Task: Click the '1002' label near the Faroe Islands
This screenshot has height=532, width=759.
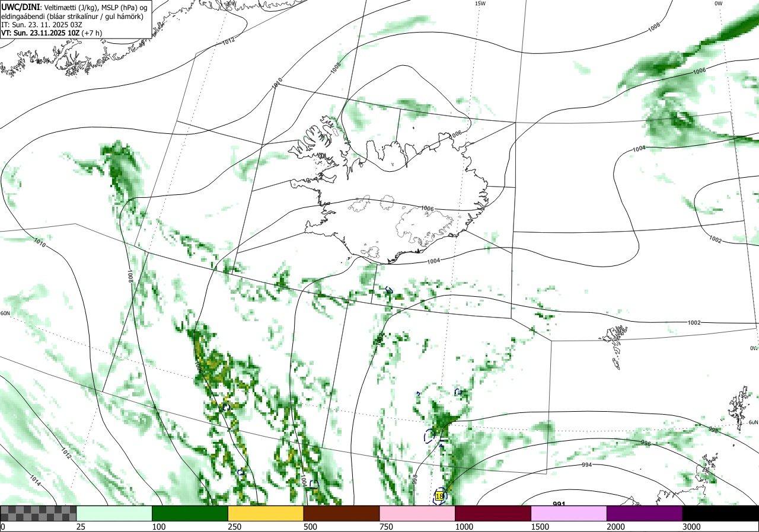Action: click(x=694, y=322)
